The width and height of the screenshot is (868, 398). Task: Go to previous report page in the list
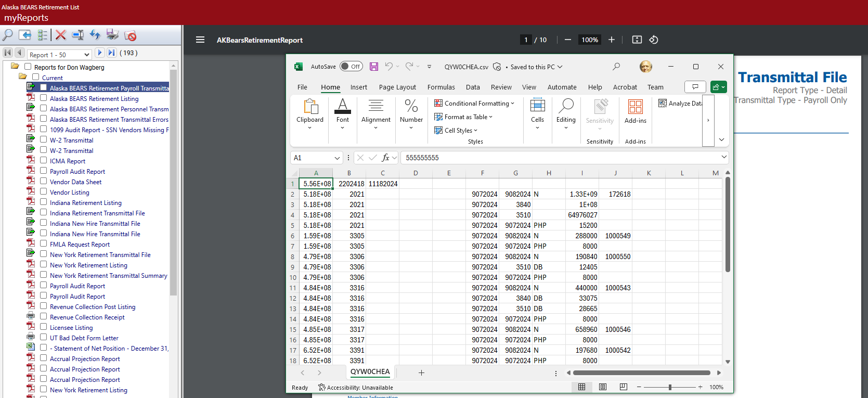coord(20,53)
